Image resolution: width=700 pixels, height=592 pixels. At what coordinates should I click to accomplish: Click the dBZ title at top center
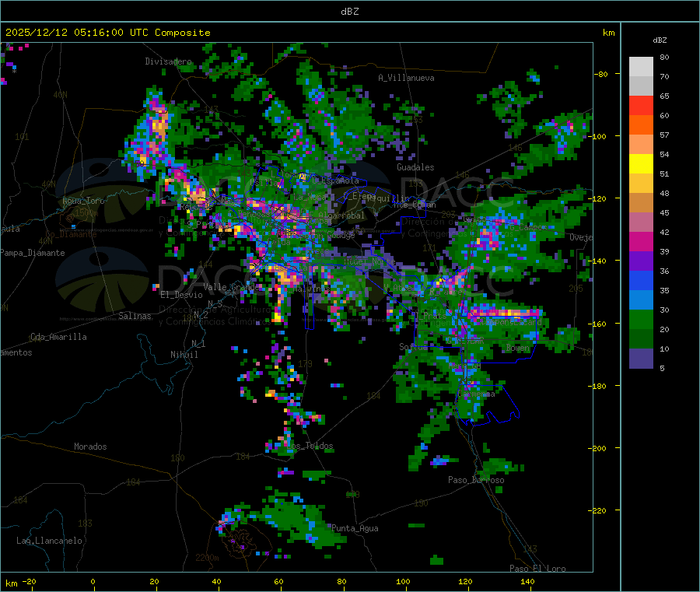pos(349,12)
